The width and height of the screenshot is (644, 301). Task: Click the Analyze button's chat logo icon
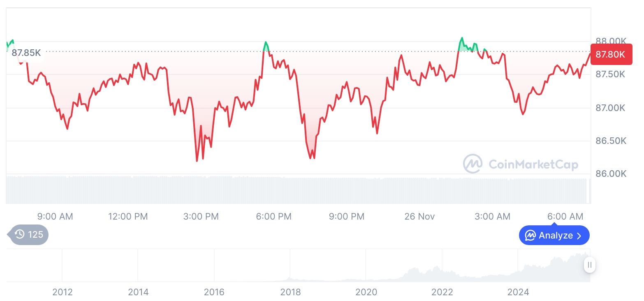530,236
